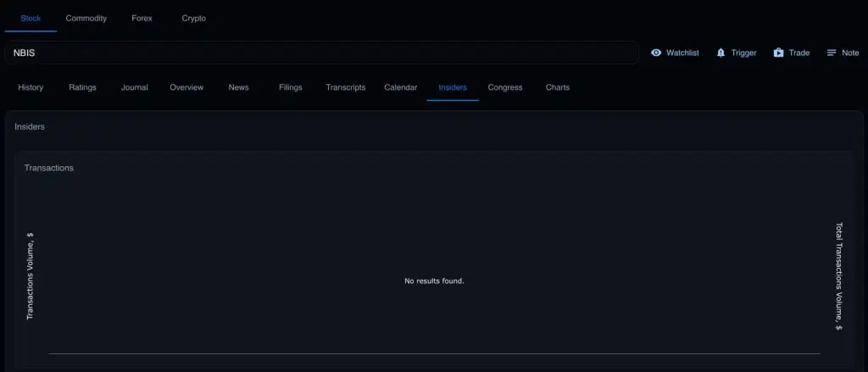Open the Transcripts tab

[346, 87]
